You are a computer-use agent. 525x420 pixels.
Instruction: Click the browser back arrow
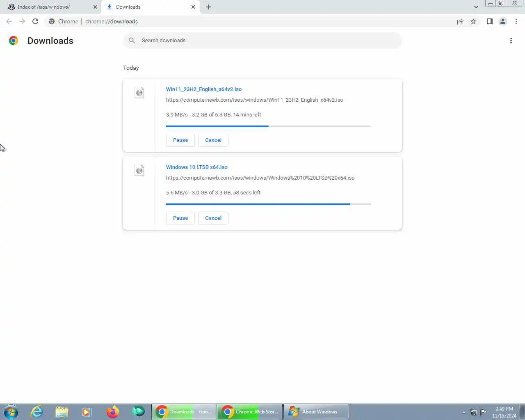click(x=9, y=21)
